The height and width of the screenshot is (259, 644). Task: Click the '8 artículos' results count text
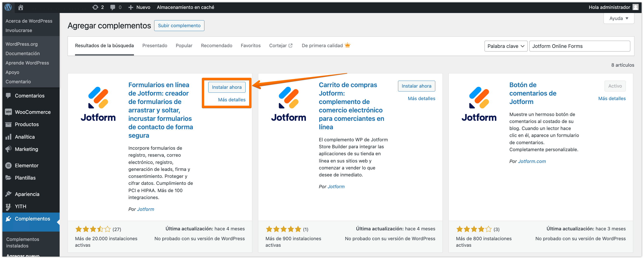[623, 65]
